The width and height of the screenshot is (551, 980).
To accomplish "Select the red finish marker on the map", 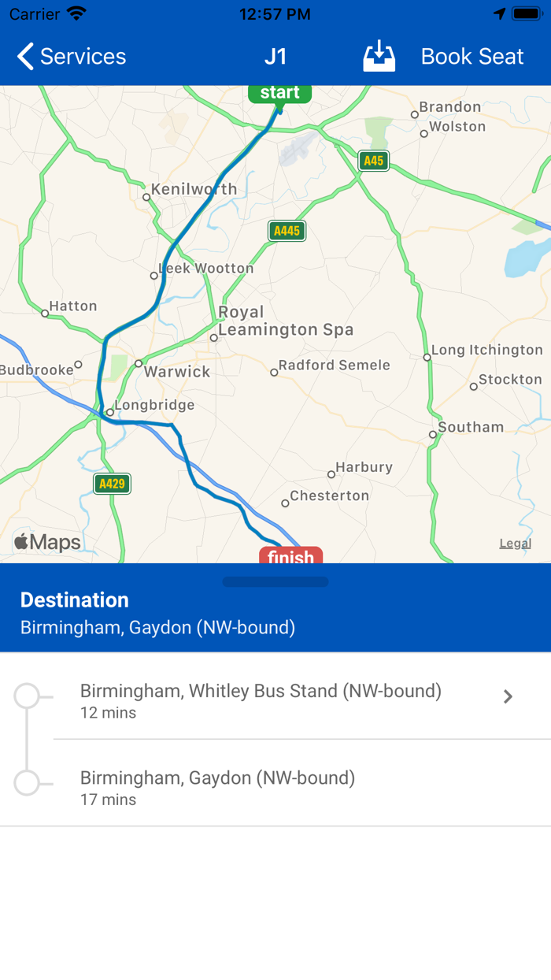I will tap(290, 558).
